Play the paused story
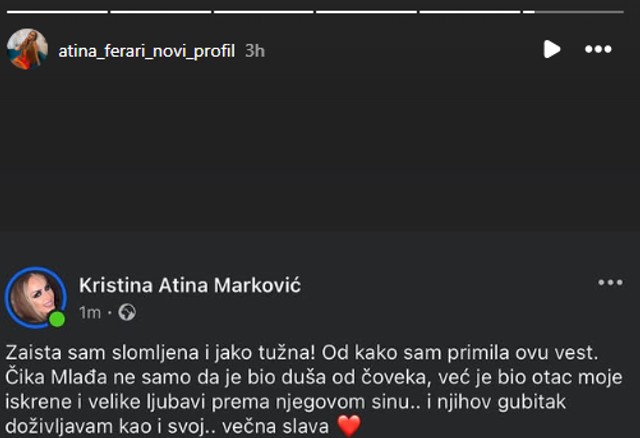This screenshot has width=640, height=438. pyautogui.click(x=552, y=49)
